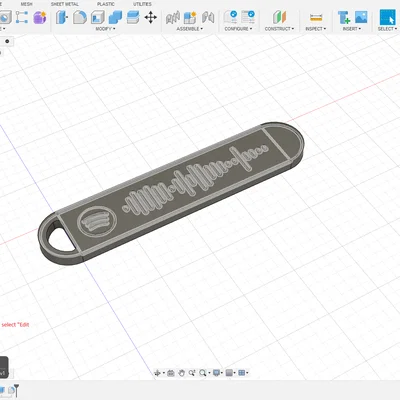This screenshot has width=400, height=400.
Task: Select the Press Pull tool
Action: [62, 17]
